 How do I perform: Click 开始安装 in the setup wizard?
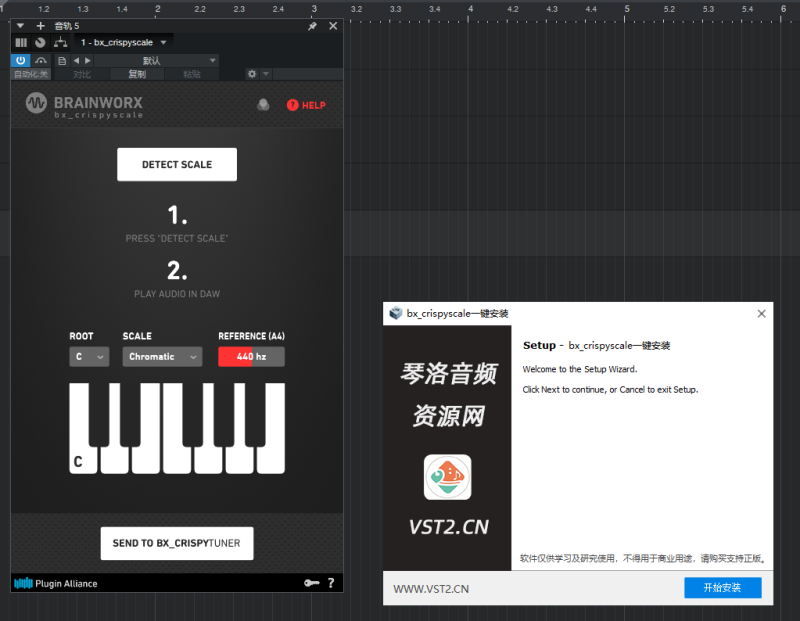[722, 588]
